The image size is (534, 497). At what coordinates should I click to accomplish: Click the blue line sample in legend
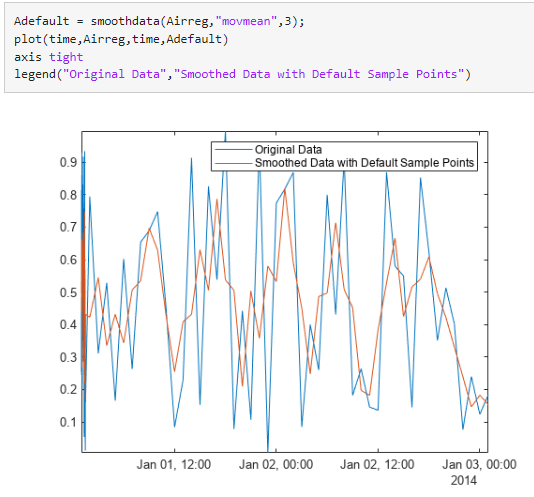(234, 150)
